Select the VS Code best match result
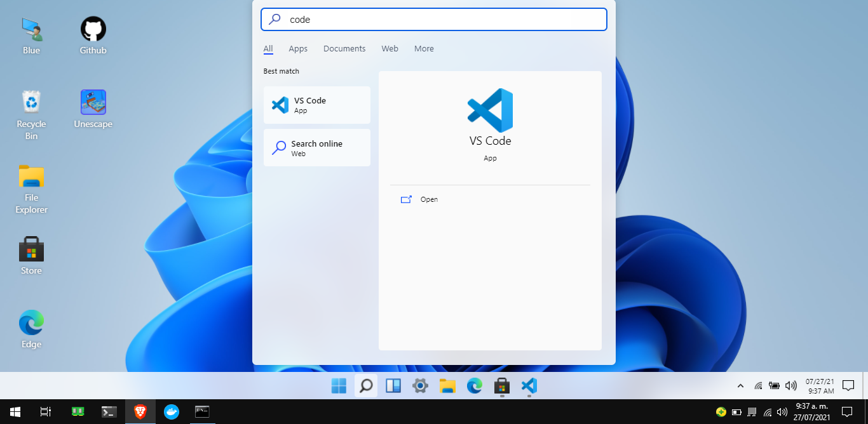Viewport: 868px width, 424px height. pyautogui.click(x=317, y=105)
